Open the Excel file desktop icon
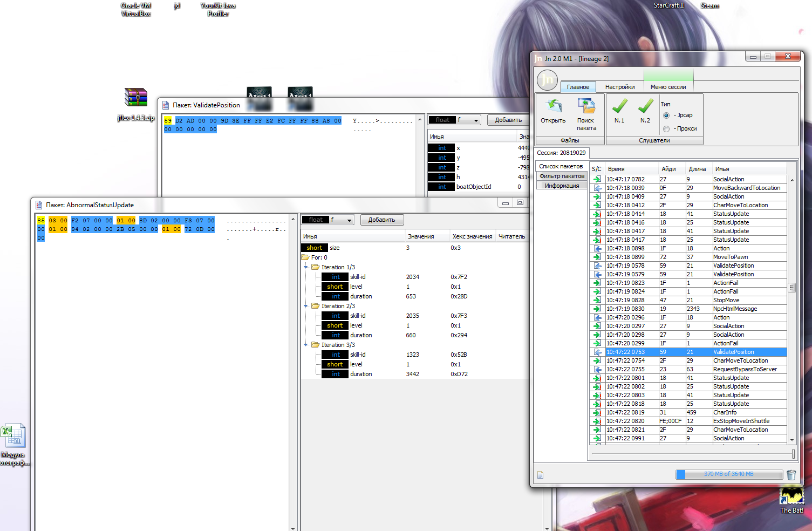This screenshot has height=531, width=812. [x=13, y=444]
